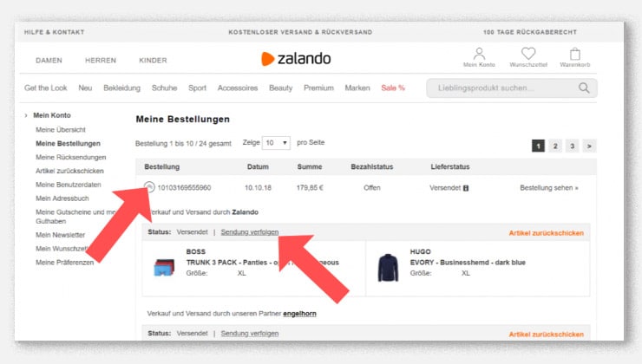Click first Artikel zurückschicken link
642x364 pixels.
click(x=546, y=233)
